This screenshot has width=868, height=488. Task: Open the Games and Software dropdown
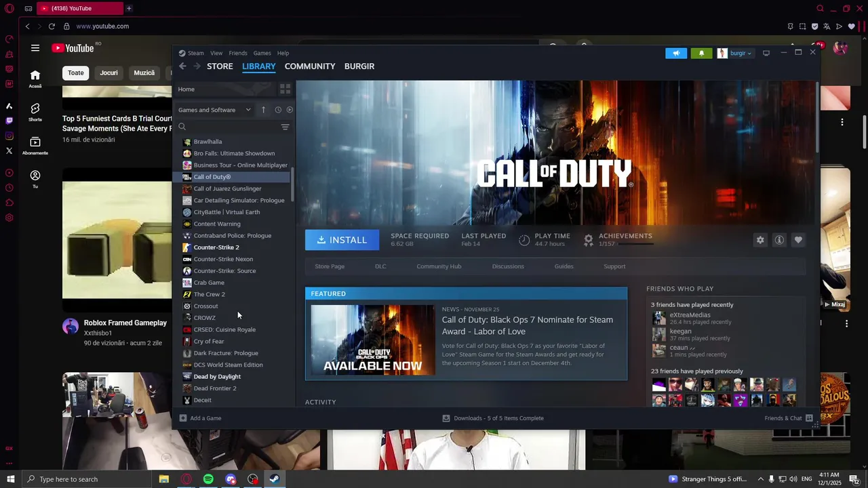[x=214, y=110]
